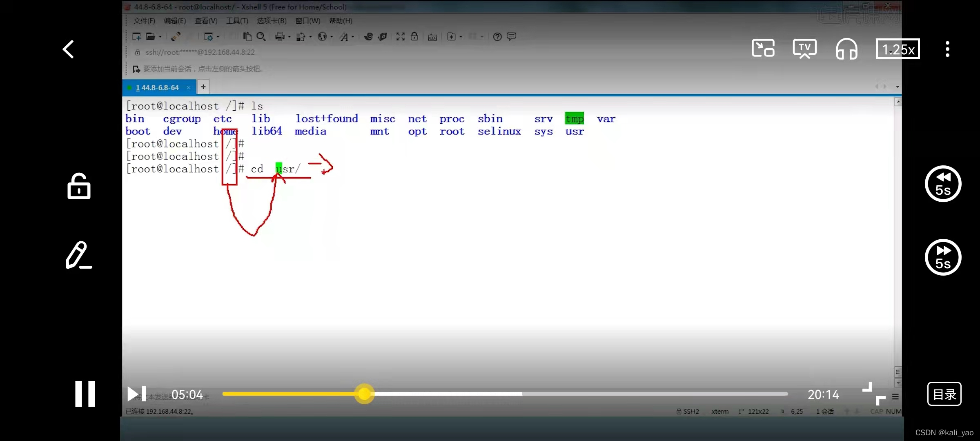Expand the printer dropdown arrow
This screenshot has width=980, height=441.
290,37
